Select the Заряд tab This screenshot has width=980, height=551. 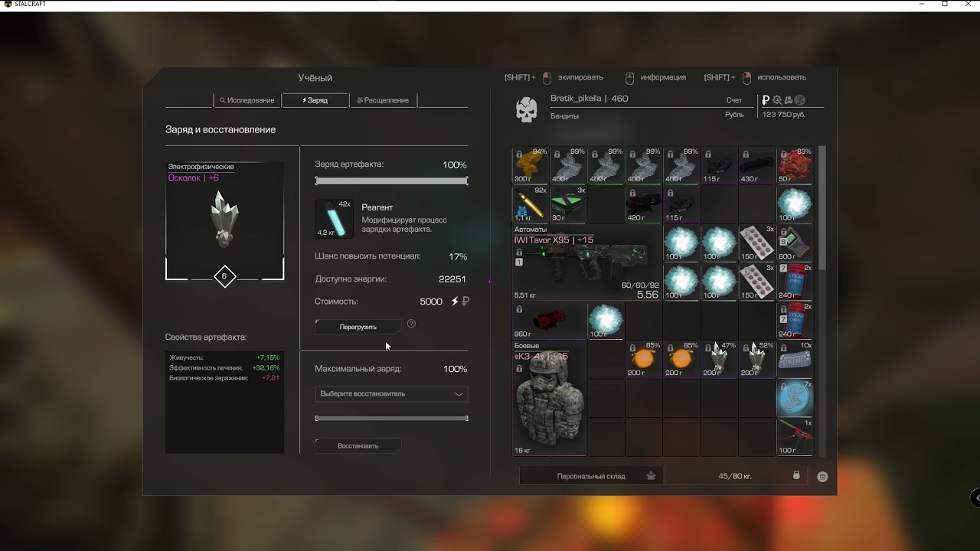click(315, 100)
